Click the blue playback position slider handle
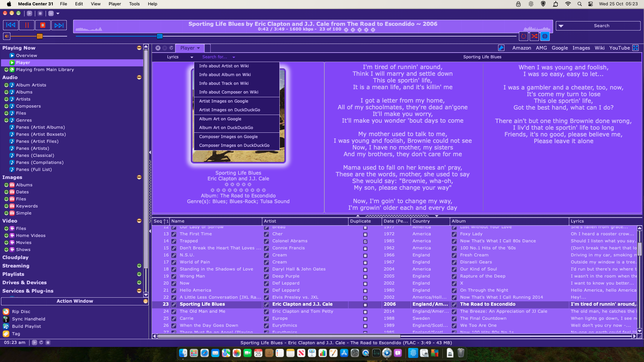This screenshot has height=362, width=644. pyautogui.click(x=160, y=36)
